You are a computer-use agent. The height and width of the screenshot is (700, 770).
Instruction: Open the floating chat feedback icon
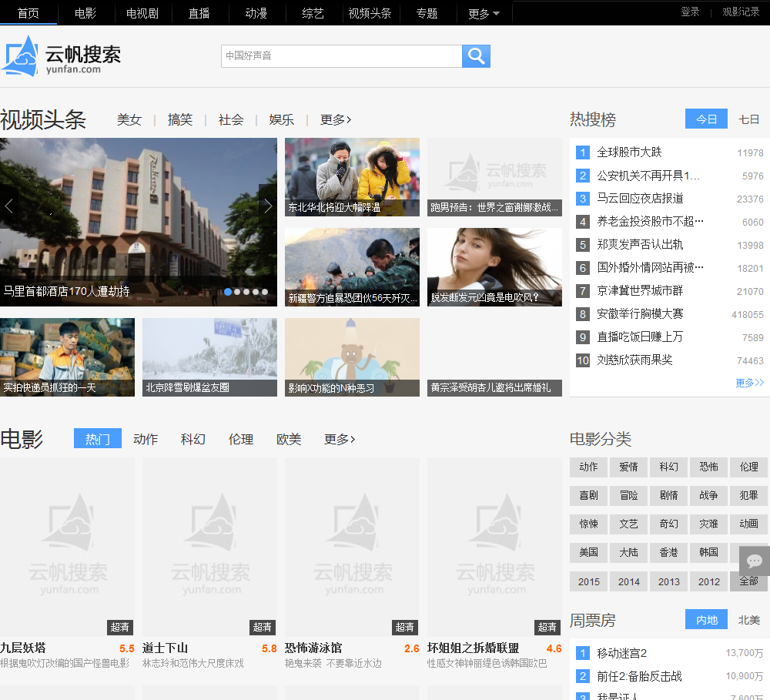tap(755, 561)
